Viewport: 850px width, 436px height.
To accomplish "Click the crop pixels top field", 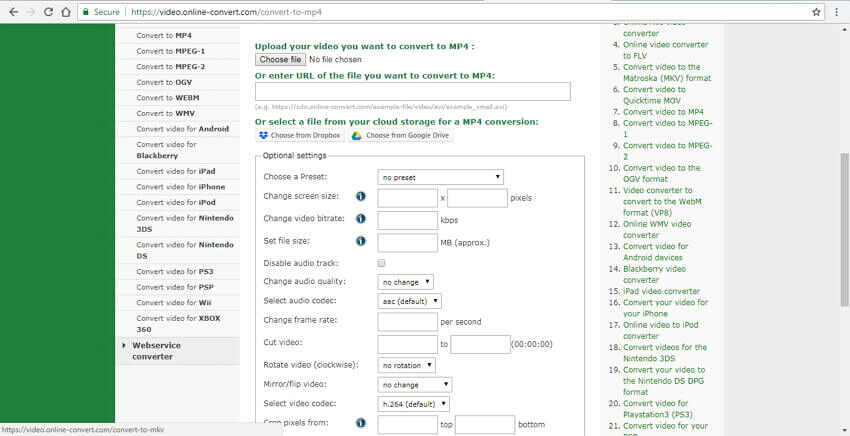I will (408, 425).
